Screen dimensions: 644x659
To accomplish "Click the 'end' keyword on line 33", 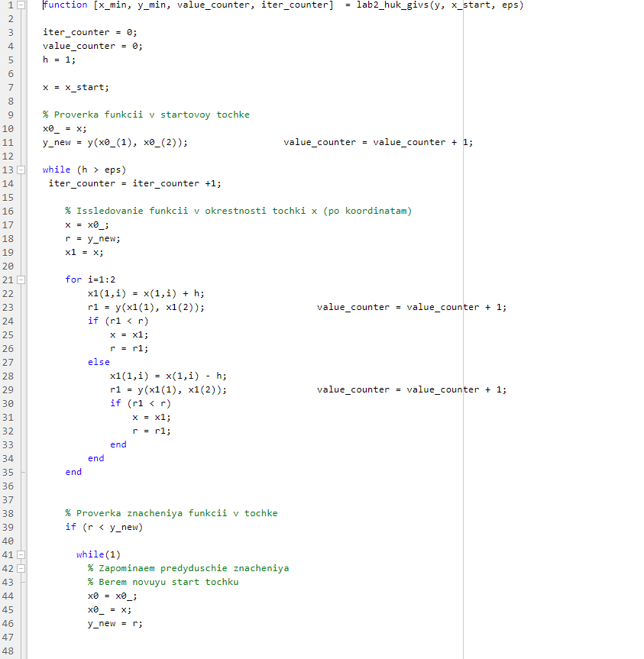I will tap(118, 444).
